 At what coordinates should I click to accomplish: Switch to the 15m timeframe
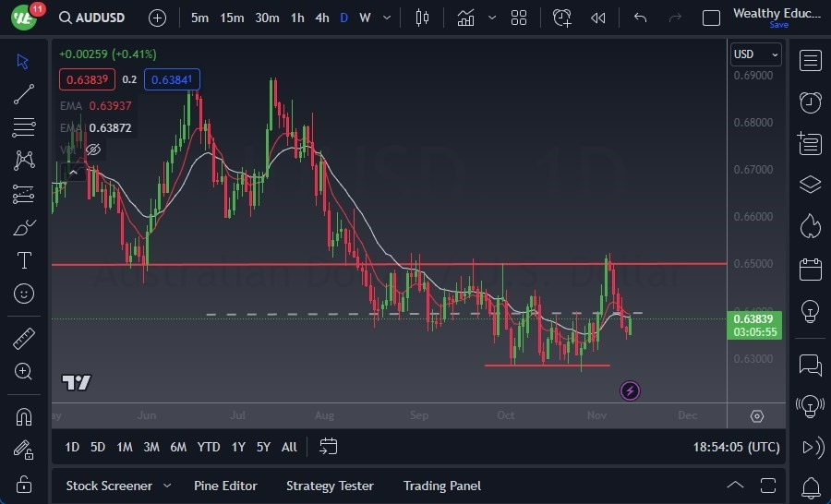232,18
